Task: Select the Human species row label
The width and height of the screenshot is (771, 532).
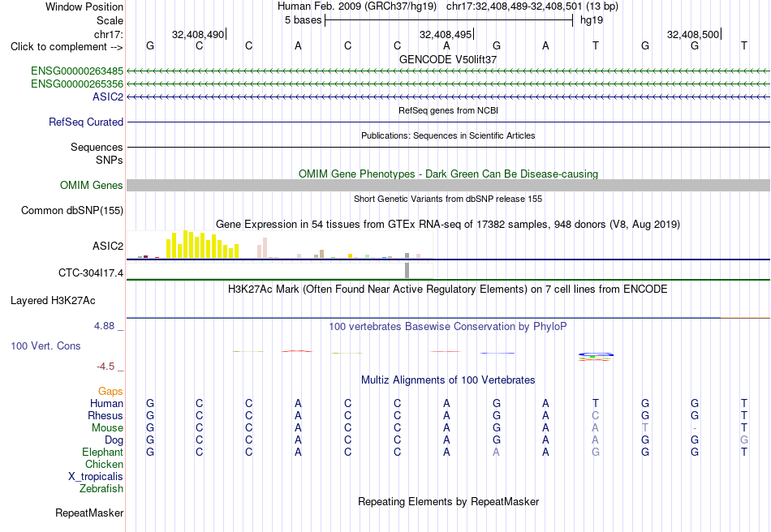Action: [x=106, y=403]
